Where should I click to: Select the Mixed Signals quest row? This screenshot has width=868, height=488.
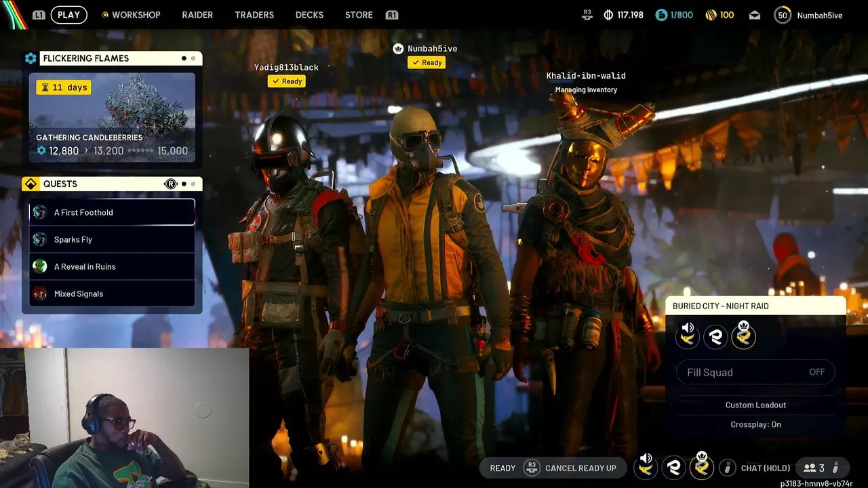coord(112,293)
